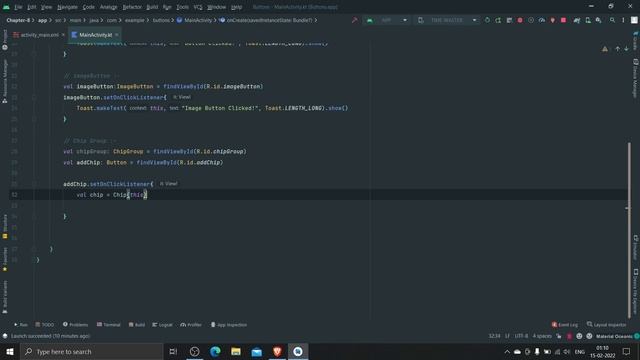Click the red Debug app icon
The height and width of the screenshot is (360, 640).
[520, 20]
